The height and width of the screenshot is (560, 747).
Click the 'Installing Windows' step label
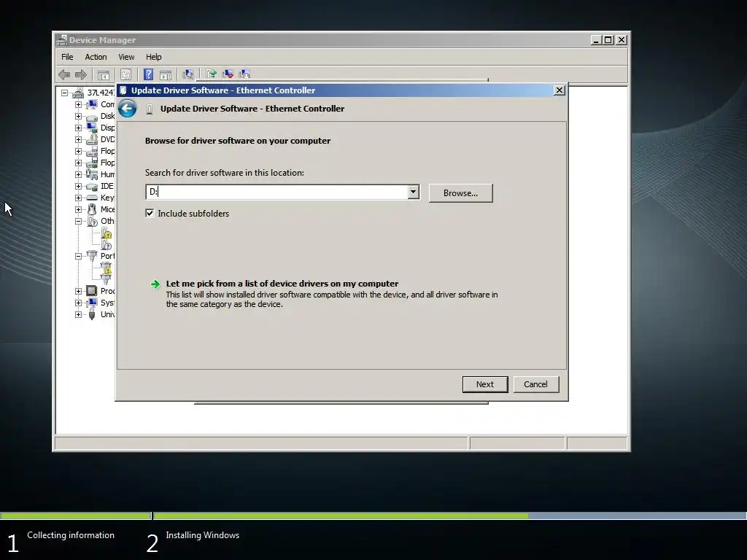click(x=203, y=535)
